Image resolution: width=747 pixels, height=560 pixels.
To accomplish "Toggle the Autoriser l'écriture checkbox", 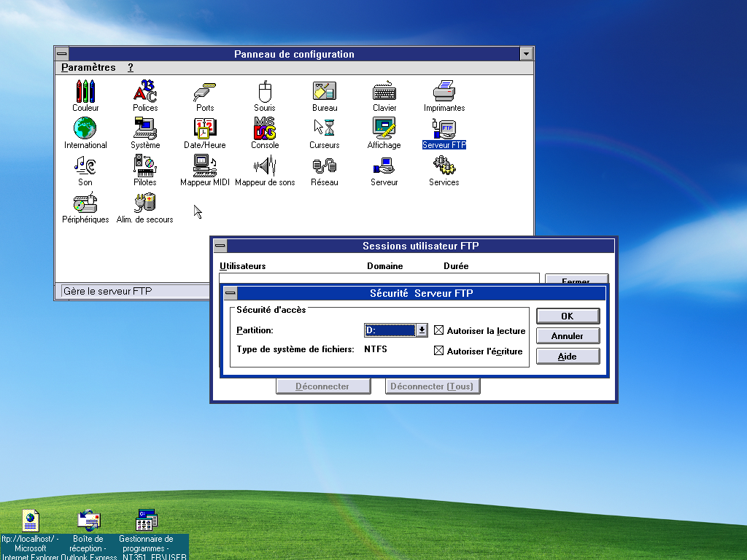I will 439,351.
